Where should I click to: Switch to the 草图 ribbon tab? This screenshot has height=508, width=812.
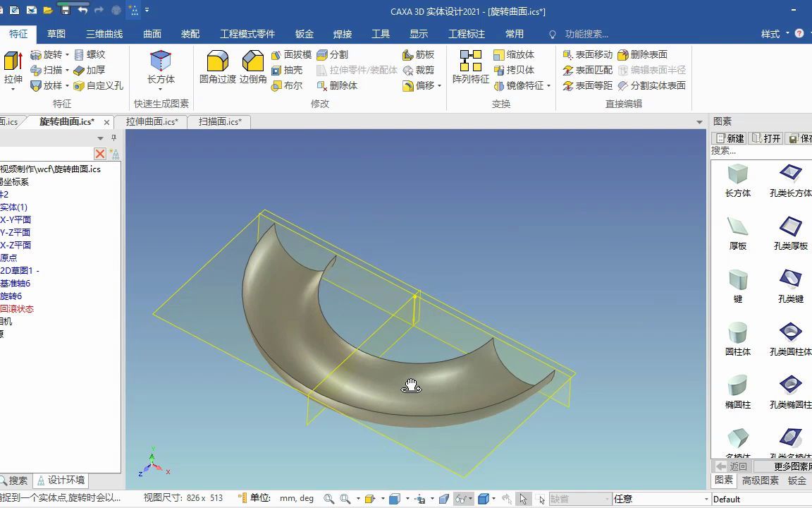click(56, 34)
